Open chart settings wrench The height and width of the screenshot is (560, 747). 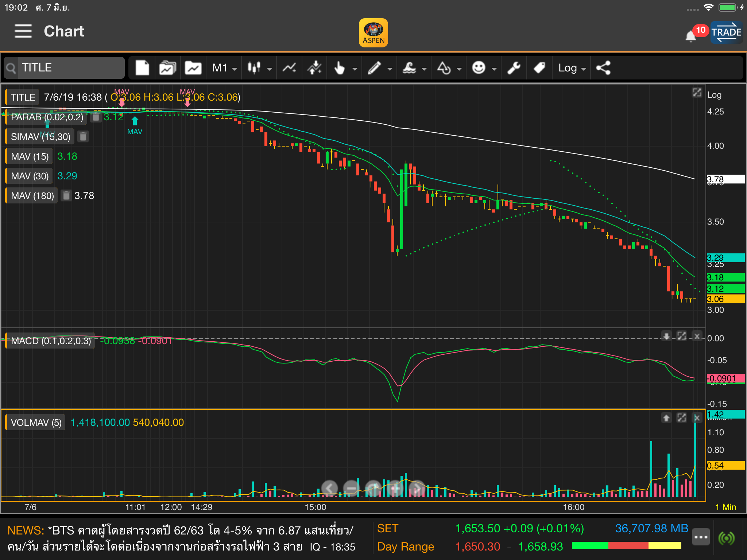tap(514, 68)
